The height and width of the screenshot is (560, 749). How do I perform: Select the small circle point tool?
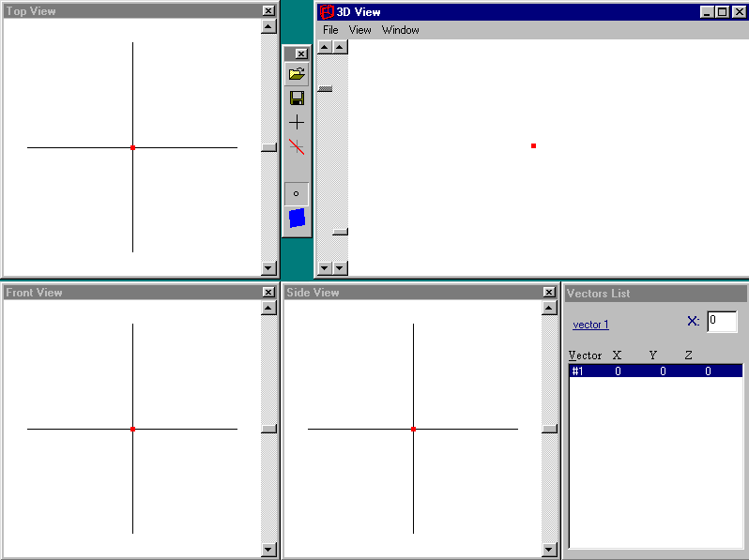[x=297, y=194]
